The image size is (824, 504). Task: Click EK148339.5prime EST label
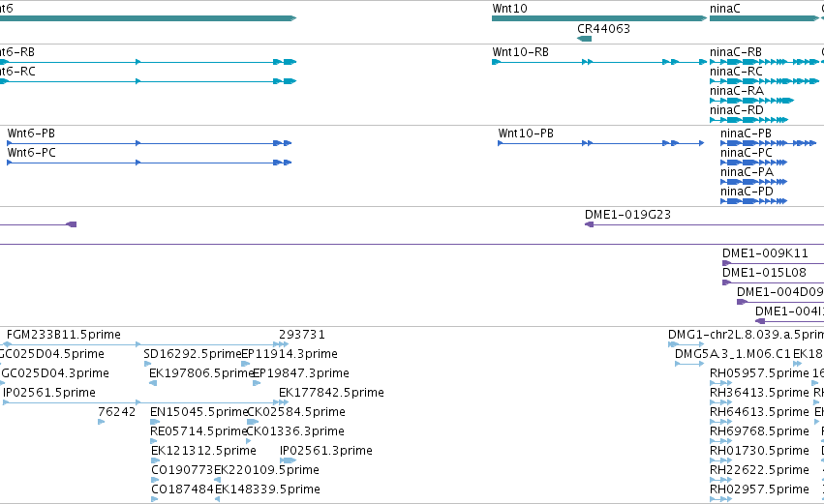pyautogui.click(x=267, y=490)
